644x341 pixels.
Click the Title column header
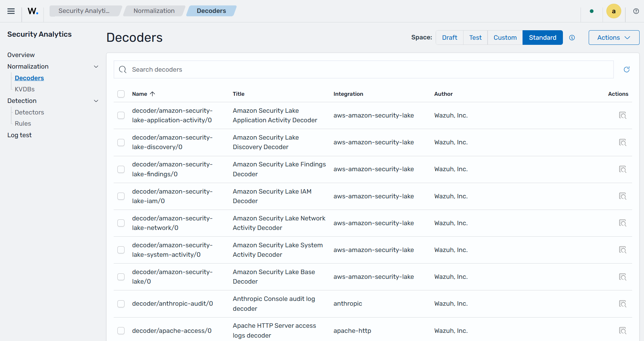239,94
